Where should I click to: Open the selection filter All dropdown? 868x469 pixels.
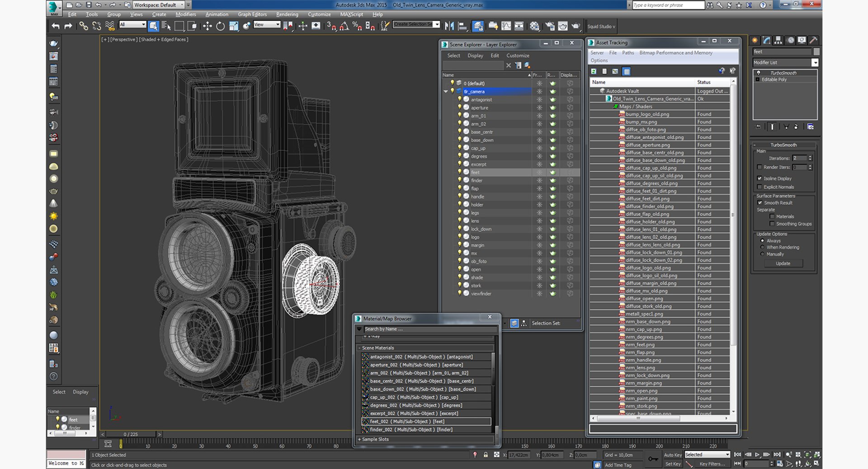tap(132, 24)
